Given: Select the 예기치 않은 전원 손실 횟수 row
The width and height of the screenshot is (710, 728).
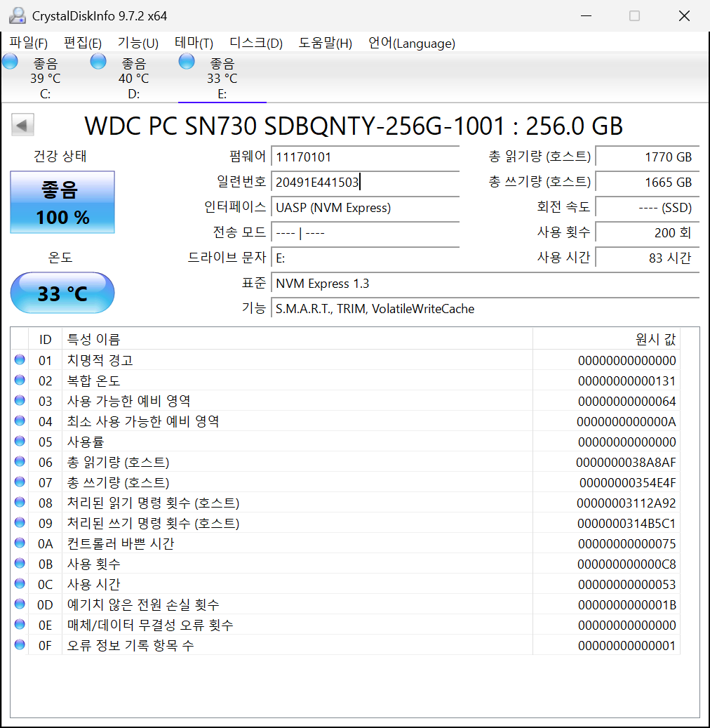Looking at the screenshot, I should click(143, 604).
